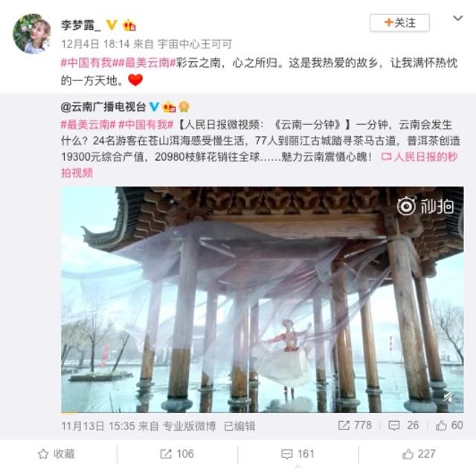
Task: Unmute the video with speaker icon
Action: pyautogui.click(x=448, y=397)
